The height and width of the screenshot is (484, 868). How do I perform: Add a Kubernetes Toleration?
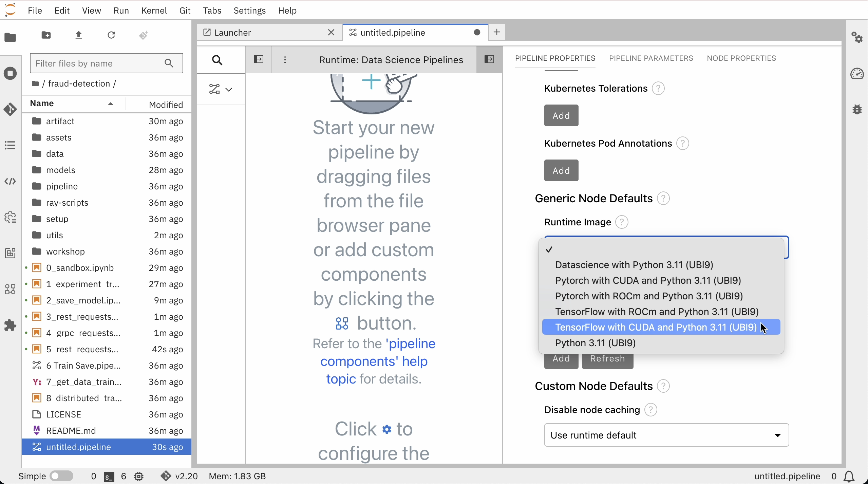point(561,116)
